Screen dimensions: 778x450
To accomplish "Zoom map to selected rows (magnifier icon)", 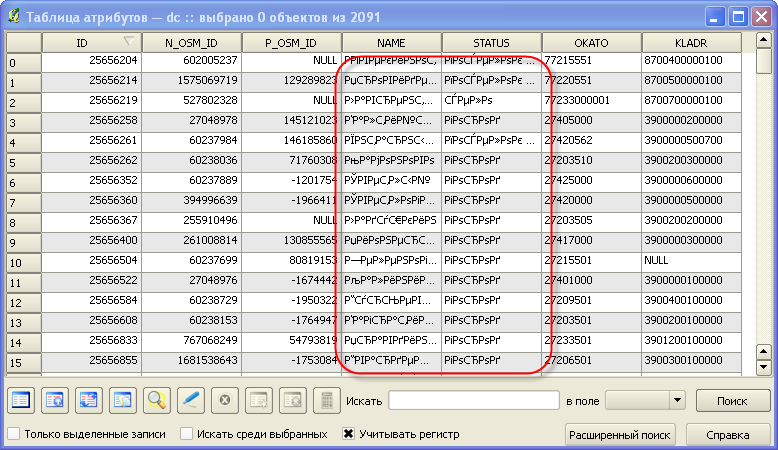I will (157, 400).
